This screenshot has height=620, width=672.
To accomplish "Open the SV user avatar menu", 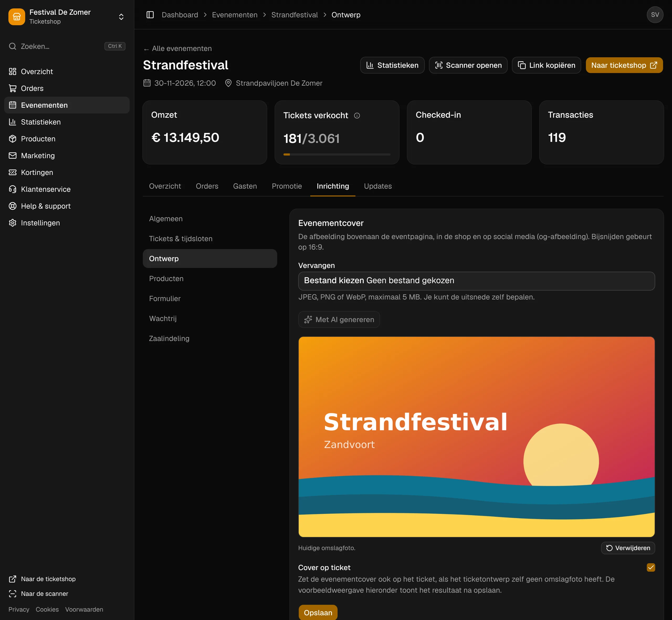I will click(655, 15).
